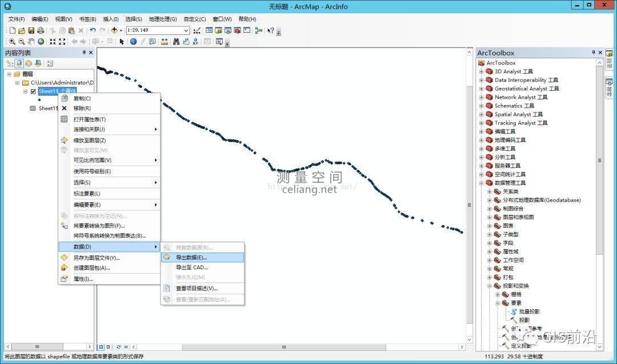
Task: Choose 移除(R) in context menu
Action: click(x=109, y=108)
